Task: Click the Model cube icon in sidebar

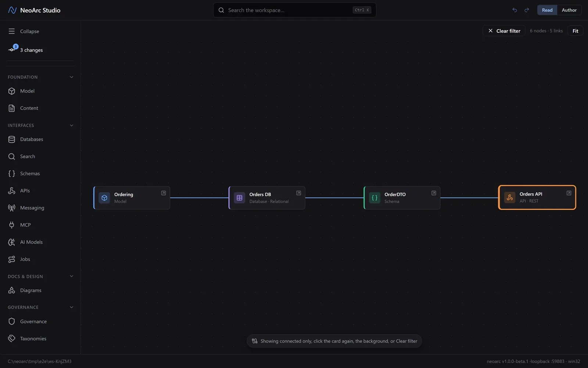Action: click(x=12, y=91)
